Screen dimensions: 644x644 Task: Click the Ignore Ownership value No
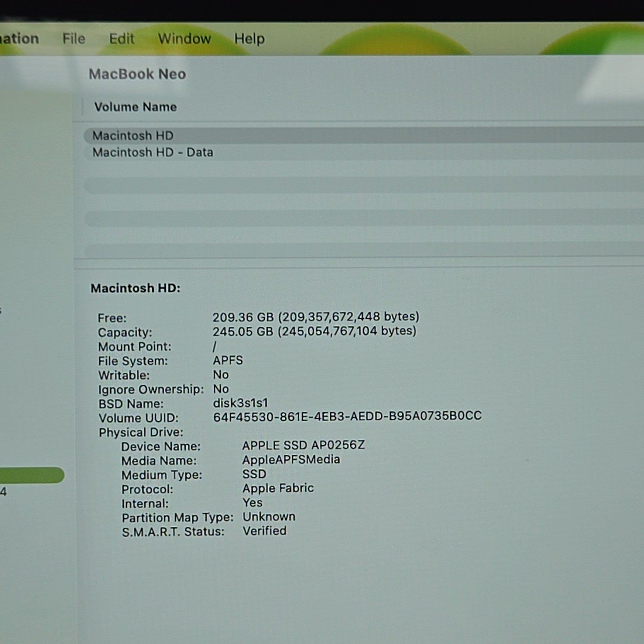(x=221, y=389)
